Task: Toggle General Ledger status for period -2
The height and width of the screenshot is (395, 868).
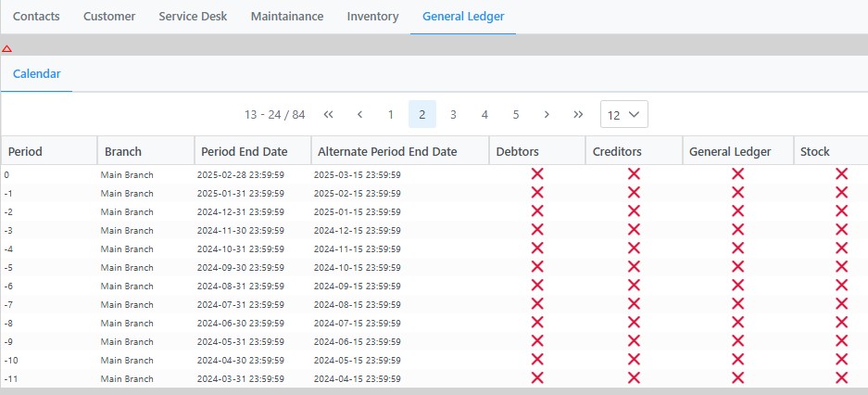Action: [x=737, y=211]
